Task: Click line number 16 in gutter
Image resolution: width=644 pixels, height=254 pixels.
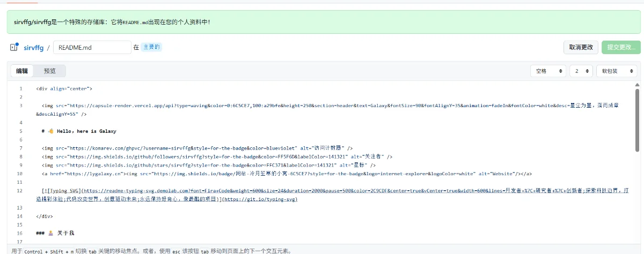Action: click(x=19, y=234)
